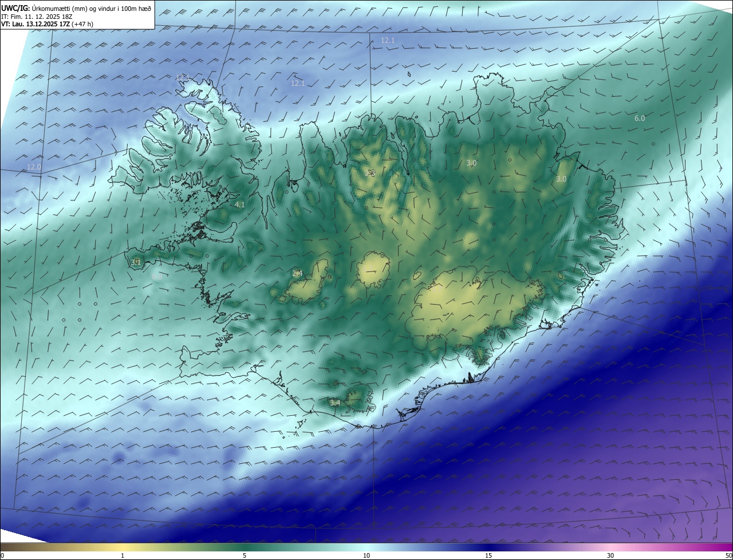
Task: Click the "0" tick on the color scale
Action: [x=2, y=555]
